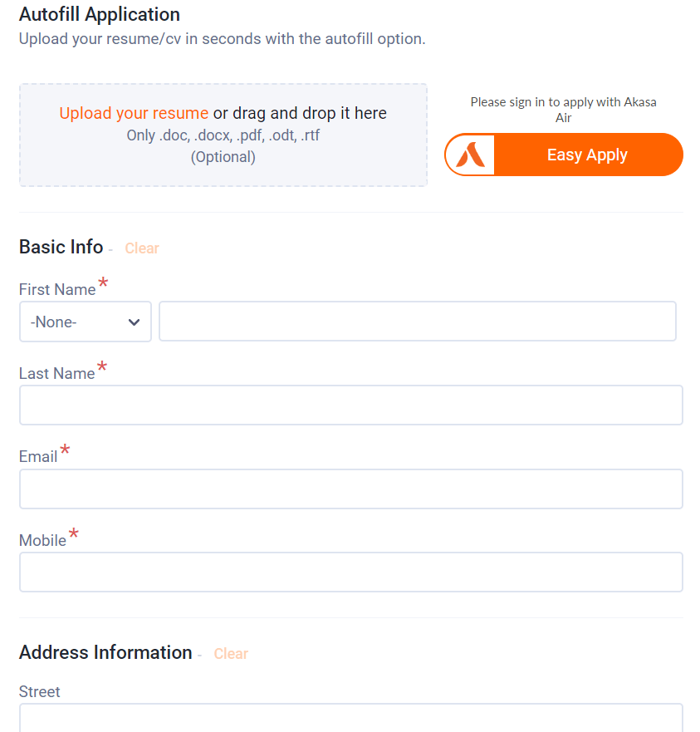The height and width of the screenshot is (732, 700).
Task: Clear the Basic Info section
Action: point(142,248)
